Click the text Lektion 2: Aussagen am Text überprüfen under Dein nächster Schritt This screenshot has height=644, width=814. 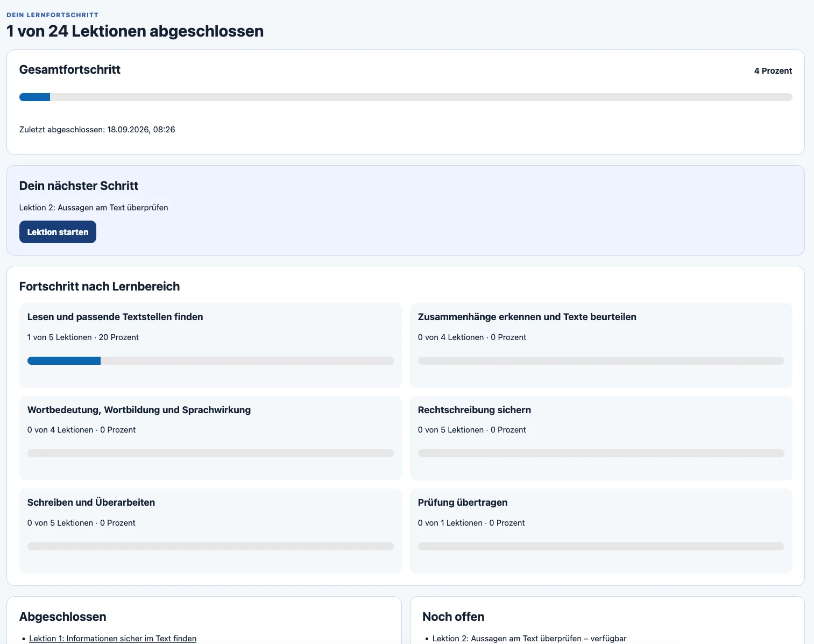pyautogui.click(x=94, y=208)
